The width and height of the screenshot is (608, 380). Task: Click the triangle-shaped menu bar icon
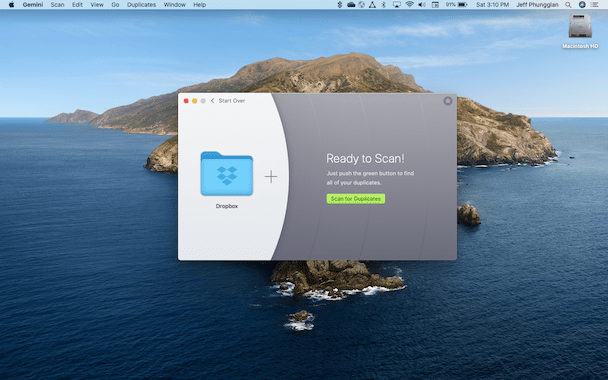372,5
